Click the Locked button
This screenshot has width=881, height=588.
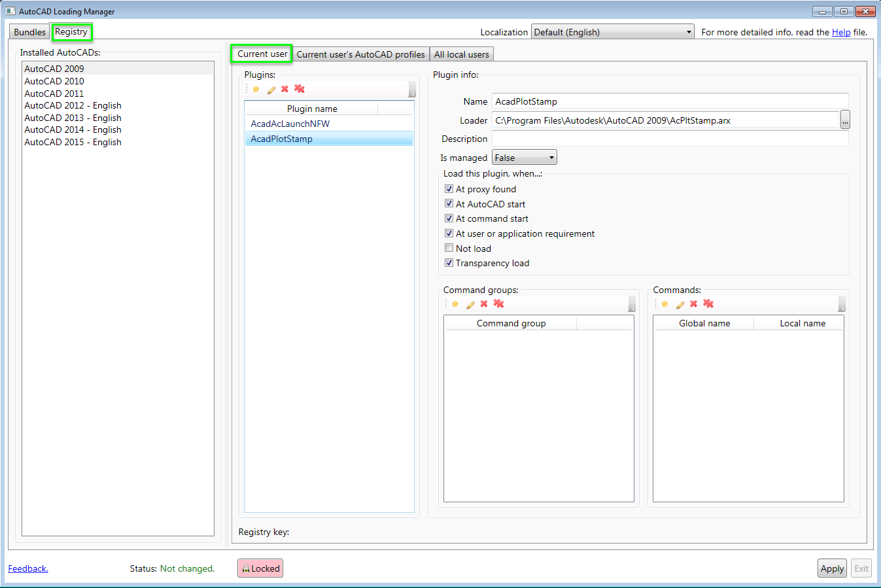click(x=260, y=568)
